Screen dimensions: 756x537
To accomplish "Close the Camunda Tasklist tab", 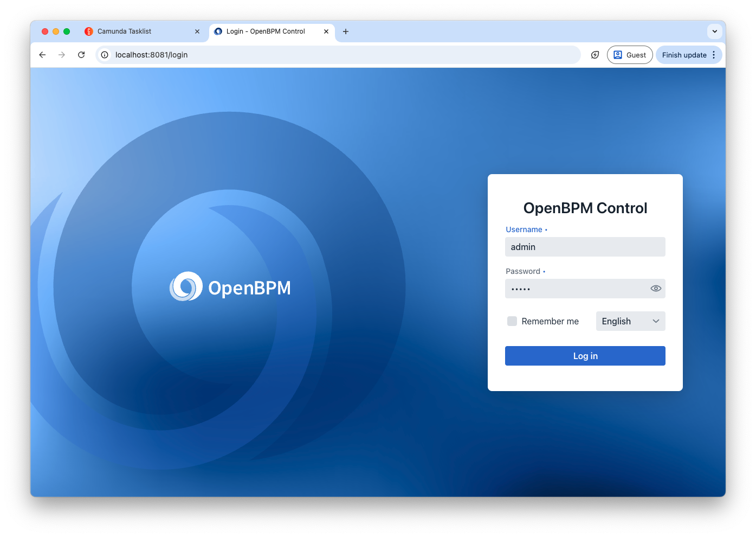I will coord(197,31).
